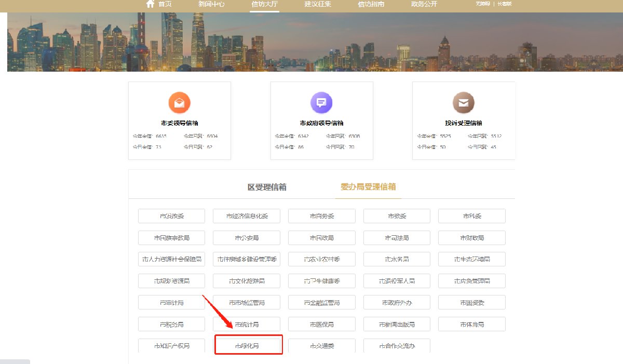Click 6635 letters count under 市委领导信箱

tap(161, 136)
